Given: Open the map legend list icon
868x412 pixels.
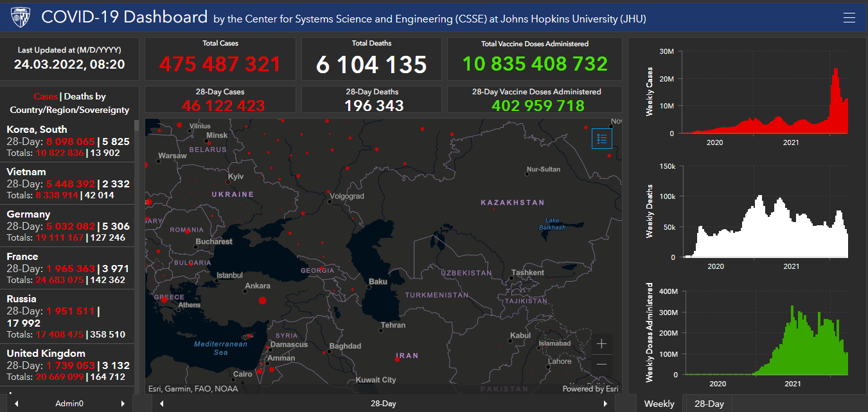Looking at the screenshot, I should [602, 138].
